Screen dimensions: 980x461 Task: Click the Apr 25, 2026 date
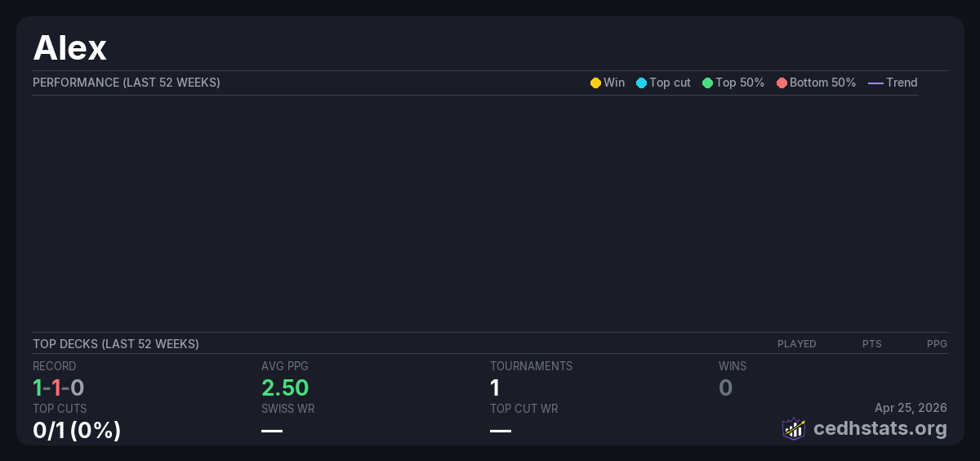(x=911, y=408)
